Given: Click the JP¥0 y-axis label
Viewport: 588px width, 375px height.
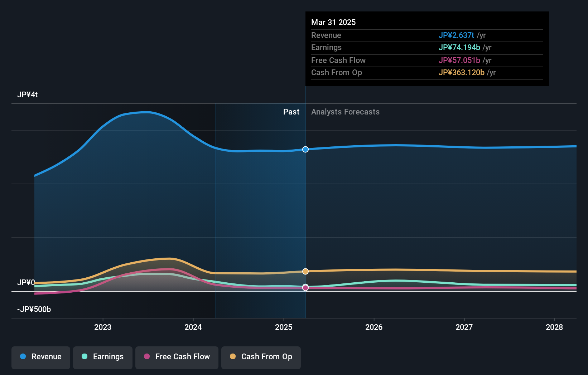Looking at the screenshot, I should (x=26, y=282).
